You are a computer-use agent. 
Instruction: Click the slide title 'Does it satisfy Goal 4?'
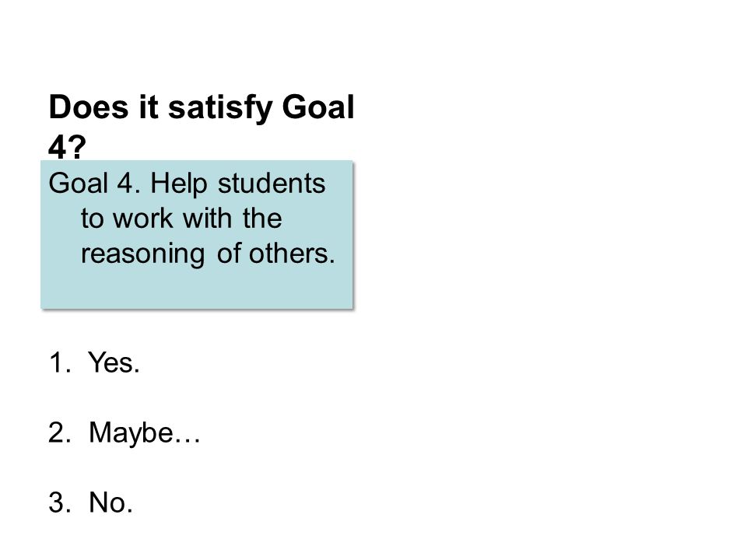(x=201, y=127)
